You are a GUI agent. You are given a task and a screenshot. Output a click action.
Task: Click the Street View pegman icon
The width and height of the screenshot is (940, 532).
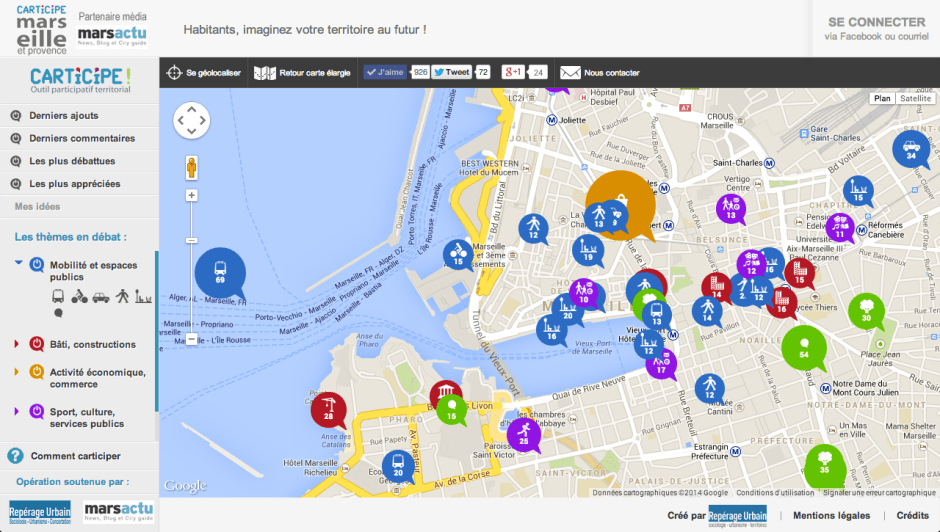[191, 166]
